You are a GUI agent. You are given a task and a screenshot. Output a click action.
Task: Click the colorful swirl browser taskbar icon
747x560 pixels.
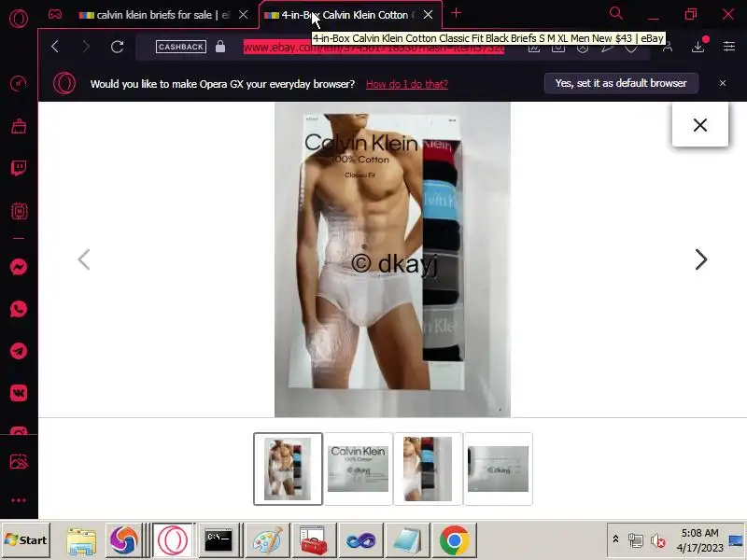point(123,540)
